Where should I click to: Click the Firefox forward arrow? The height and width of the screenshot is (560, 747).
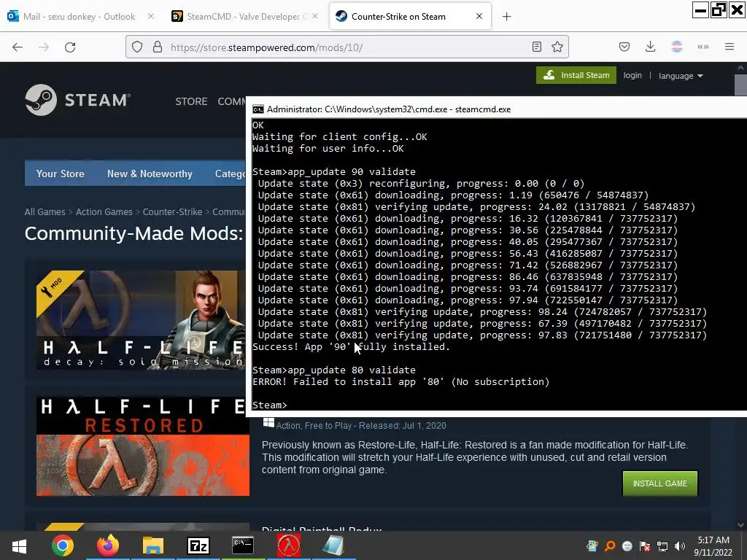[44, 47]
